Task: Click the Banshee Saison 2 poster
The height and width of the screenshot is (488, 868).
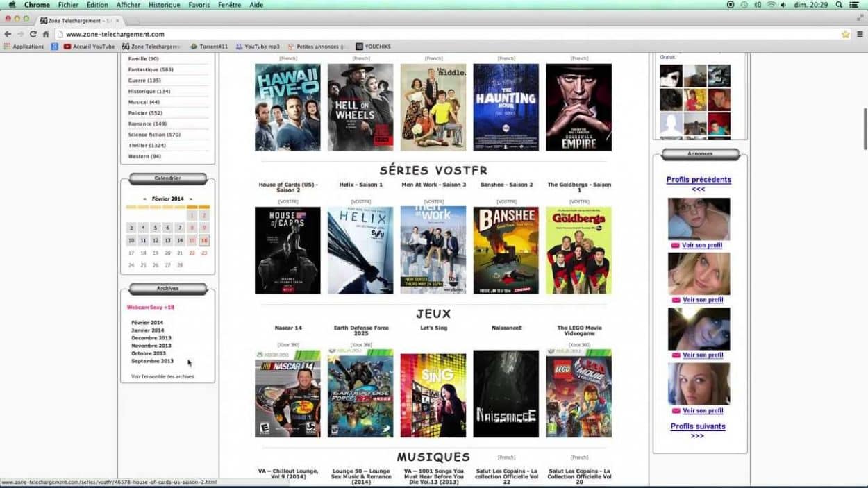Action: 506,250
